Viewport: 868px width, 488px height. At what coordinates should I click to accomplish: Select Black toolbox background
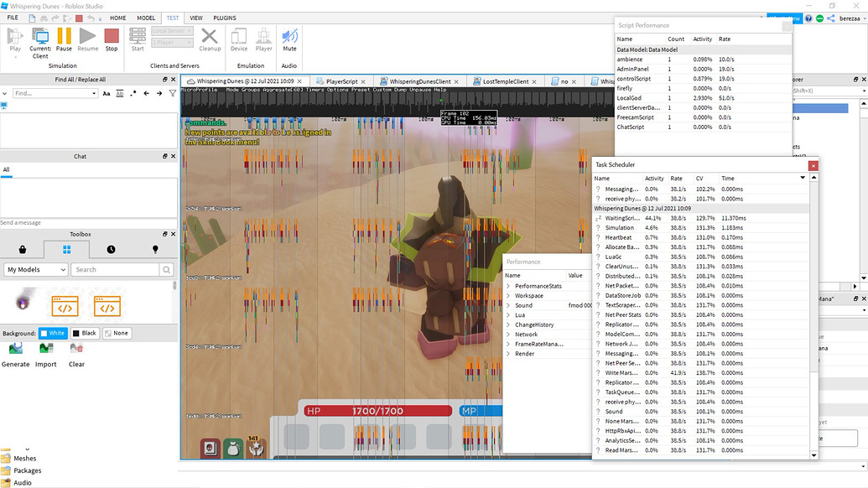pos(85,333)
